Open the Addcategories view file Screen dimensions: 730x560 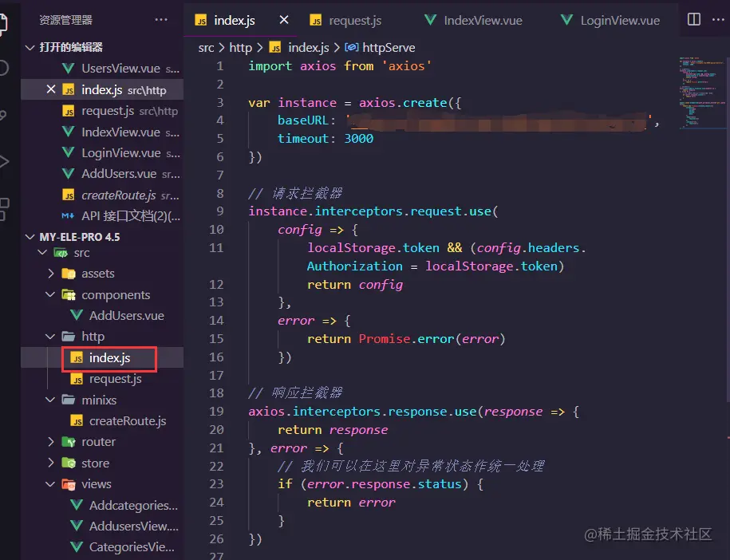pos(102,505)
